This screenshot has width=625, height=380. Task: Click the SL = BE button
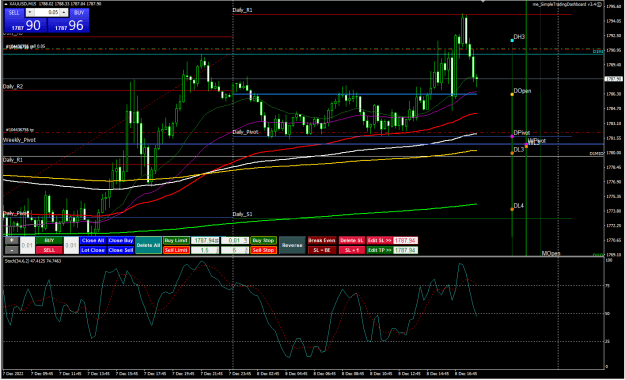pos(322,250)
